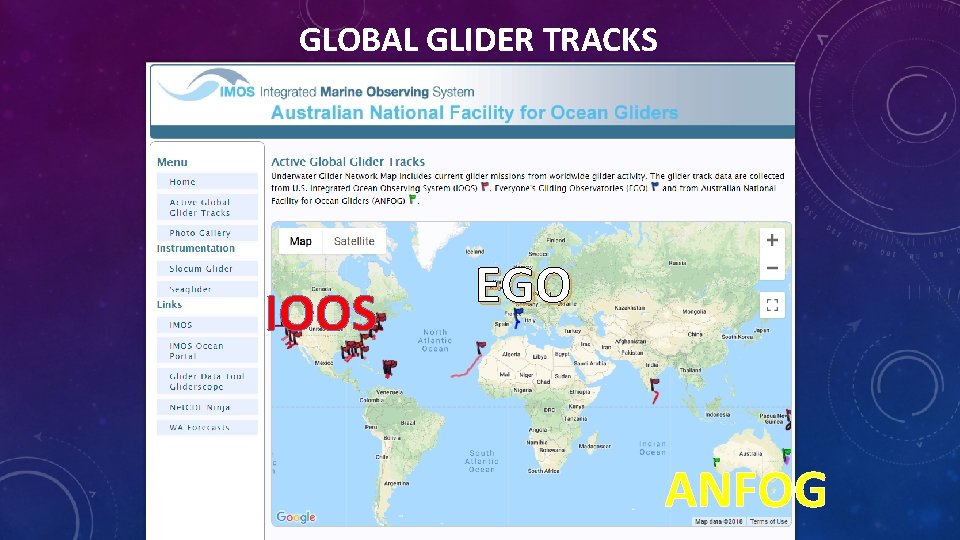
Task: Click the Integrated Marine Observing System header text
Action: (367, 92)
